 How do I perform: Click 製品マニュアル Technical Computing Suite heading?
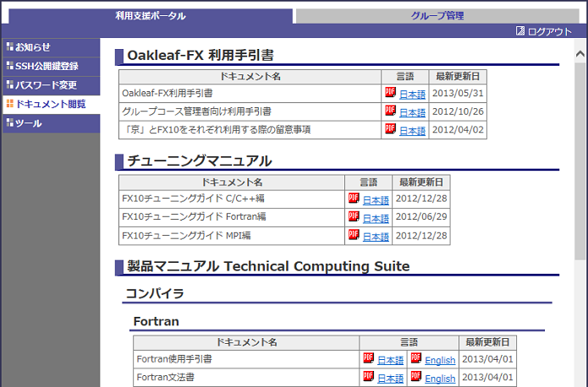coord(268,266)
